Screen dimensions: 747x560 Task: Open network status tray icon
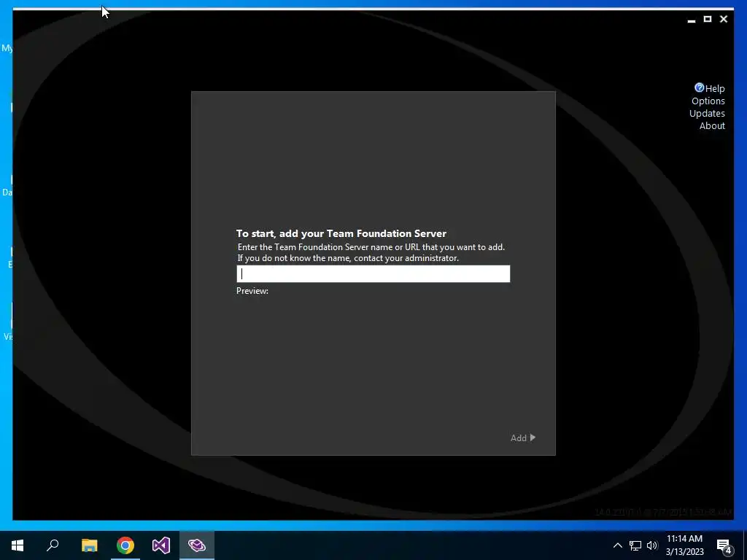[x=635, y=545]
